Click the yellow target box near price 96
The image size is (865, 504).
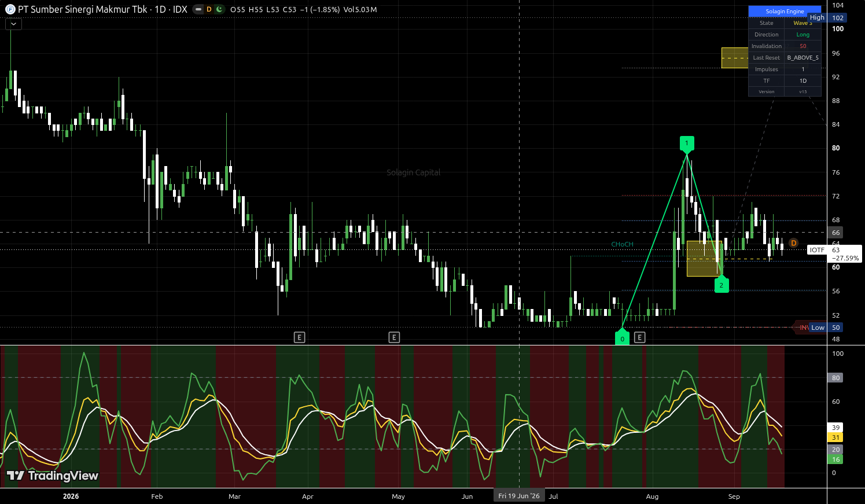(735, 58)
